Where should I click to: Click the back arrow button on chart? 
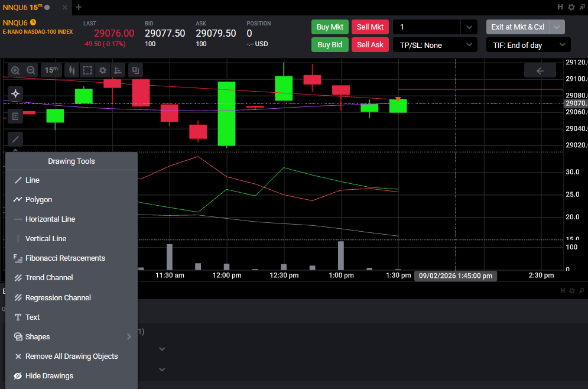tap(540, 70)
